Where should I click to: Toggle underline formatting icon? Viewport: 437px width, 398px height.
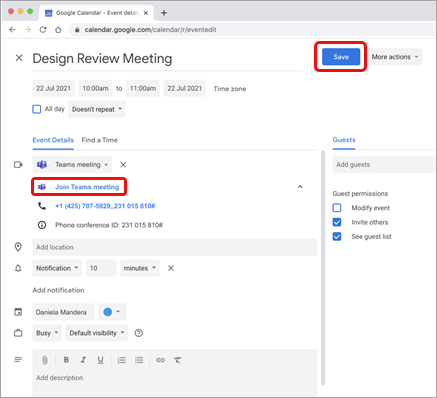[100, 360]
